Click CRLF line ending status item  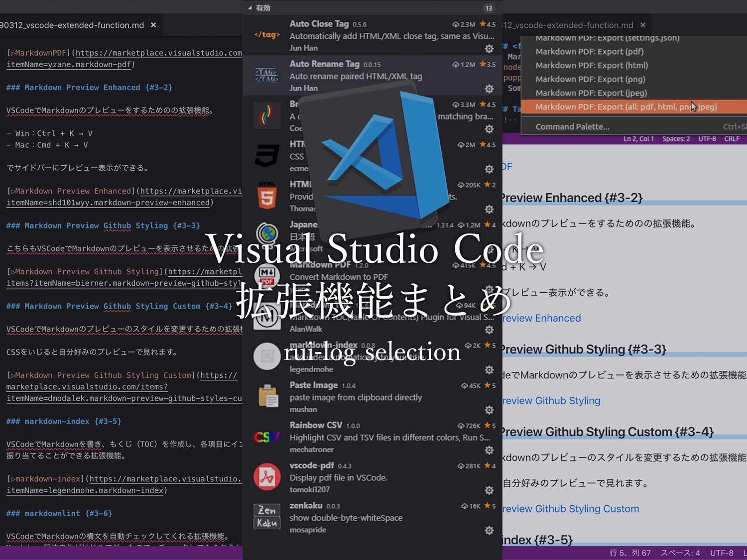[x=732, y=139]
